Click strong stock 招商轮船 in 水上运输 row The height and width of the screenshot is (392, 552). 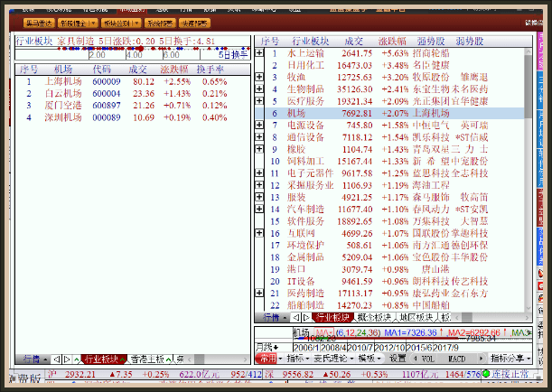[x=431, y=53]
